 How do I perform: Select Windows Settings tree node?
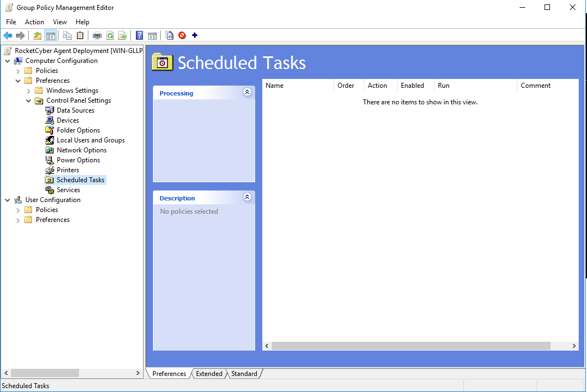(x=72, y=91)
